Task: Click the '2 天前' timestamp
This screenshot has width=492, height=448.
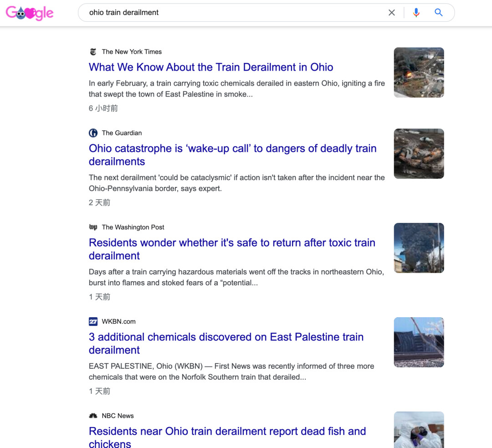Action: pyautogui.click(x=99, y=202)
